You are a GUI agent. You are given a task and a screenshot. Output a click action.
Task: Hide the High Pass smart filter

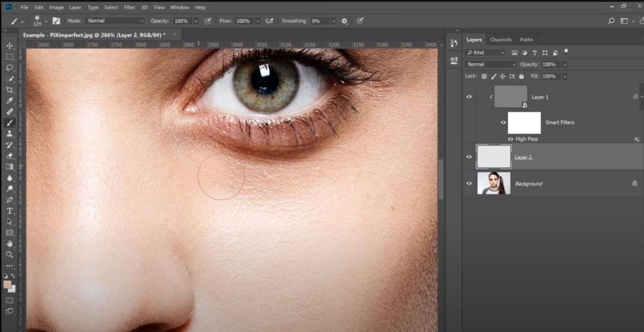coord(510,139)
